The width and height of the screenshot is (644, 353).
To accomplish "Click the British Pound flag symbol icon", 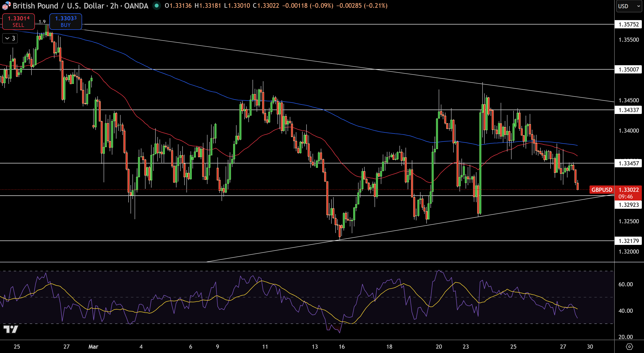I will pos(6,6).
